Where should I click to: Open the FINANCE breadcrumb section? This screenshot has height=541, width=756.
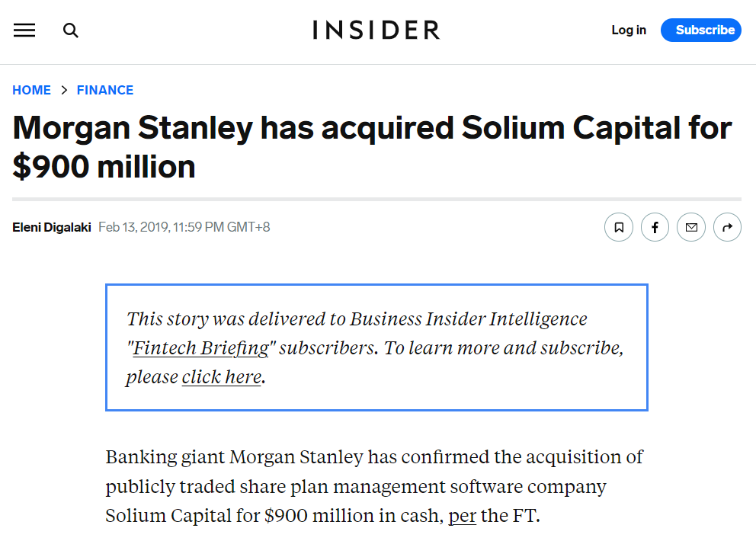(105, 90)
